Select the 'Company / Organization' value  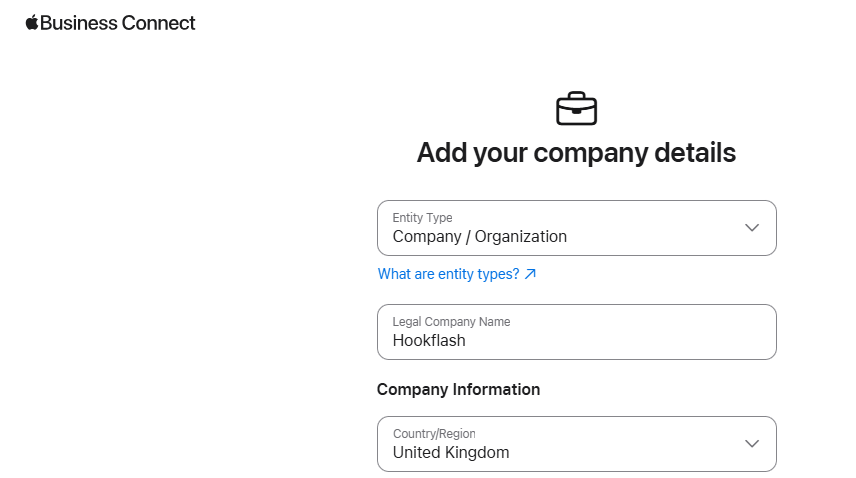tap(480, 237)
